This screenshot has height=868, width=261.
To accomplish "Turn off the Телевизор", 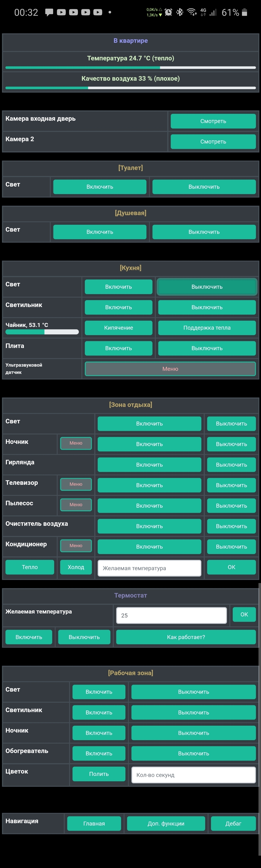I will tap(231, 485).
